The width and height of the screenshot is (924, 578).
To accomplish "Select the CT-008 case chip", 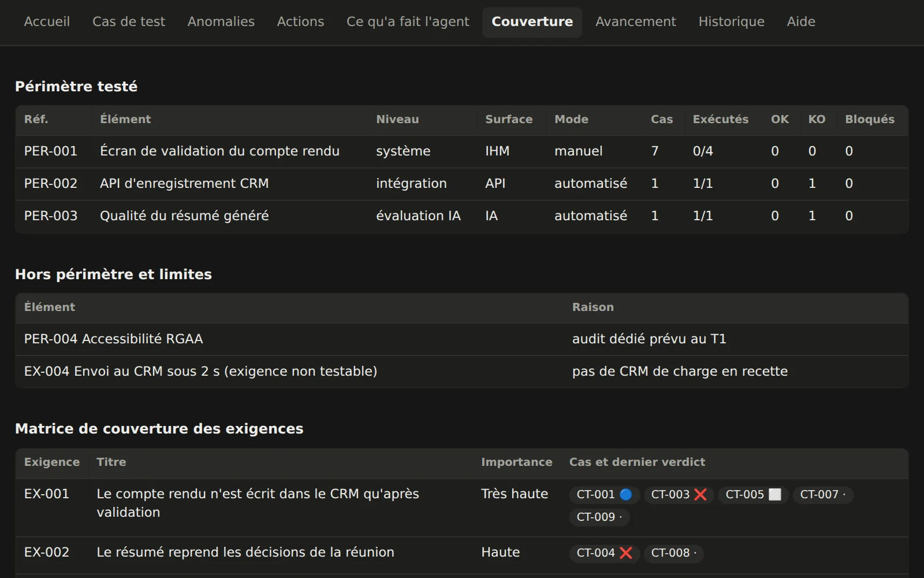I will coord(674,553).
